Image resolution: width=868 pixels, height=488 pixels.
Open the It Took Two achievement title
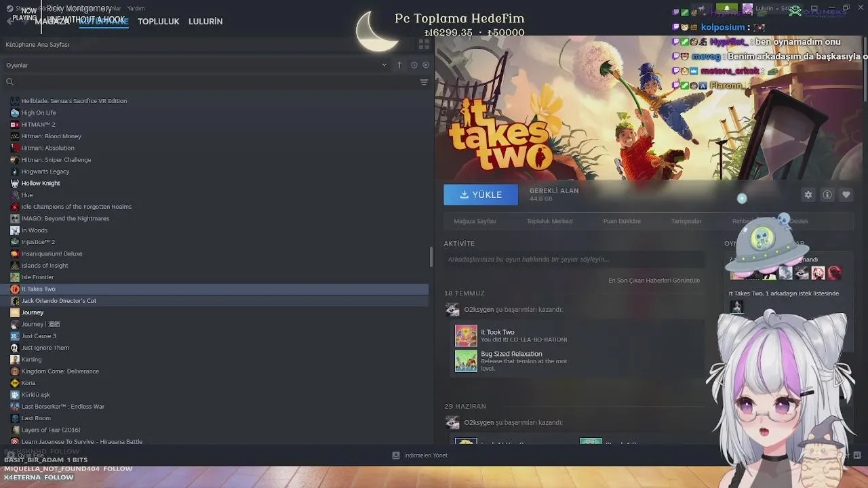(498, 332)
